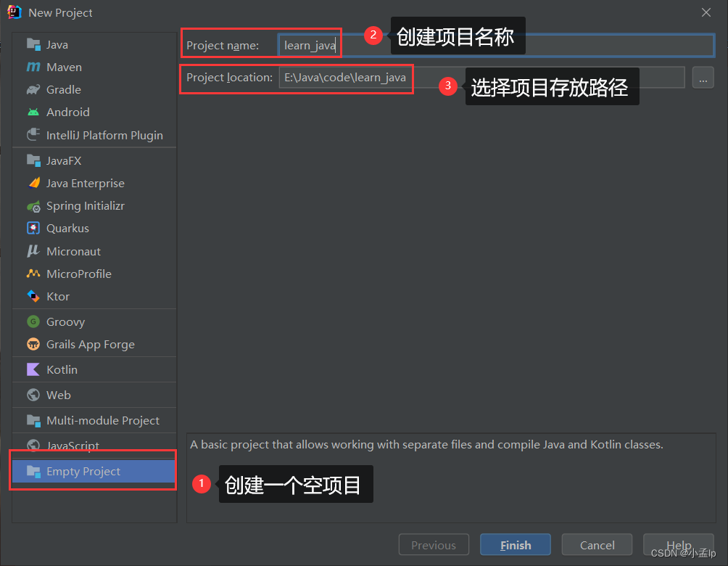Choose Gradle project type label
The image size is (728, 566).
coord(64,90)
